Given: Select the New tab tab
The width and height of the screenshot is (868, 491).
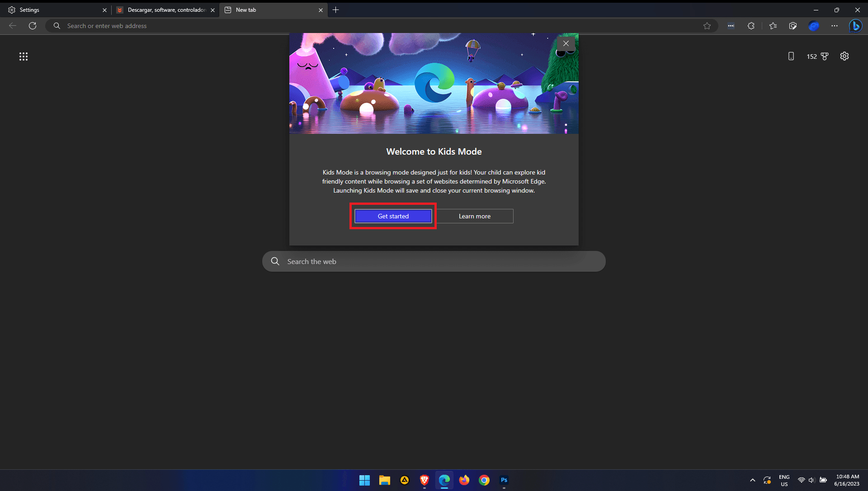Looking at the screenshot, I should coord(273,10).
